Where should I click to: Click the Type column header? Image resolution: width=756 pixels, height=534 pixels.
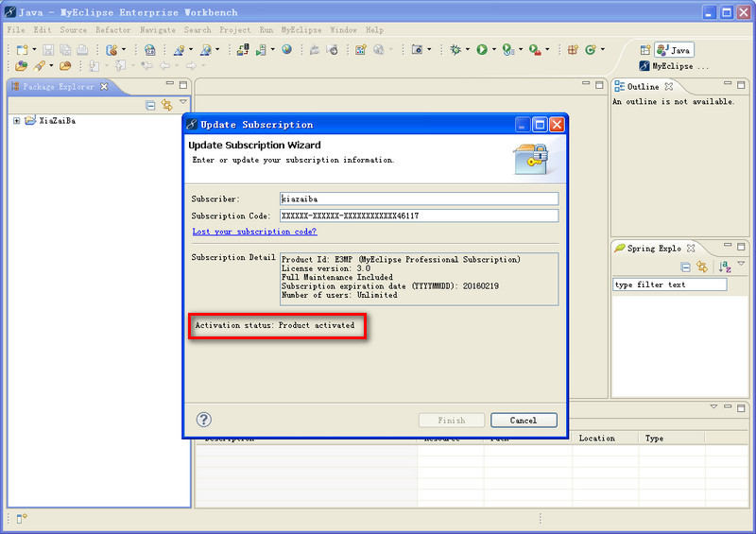click(672, 438)
